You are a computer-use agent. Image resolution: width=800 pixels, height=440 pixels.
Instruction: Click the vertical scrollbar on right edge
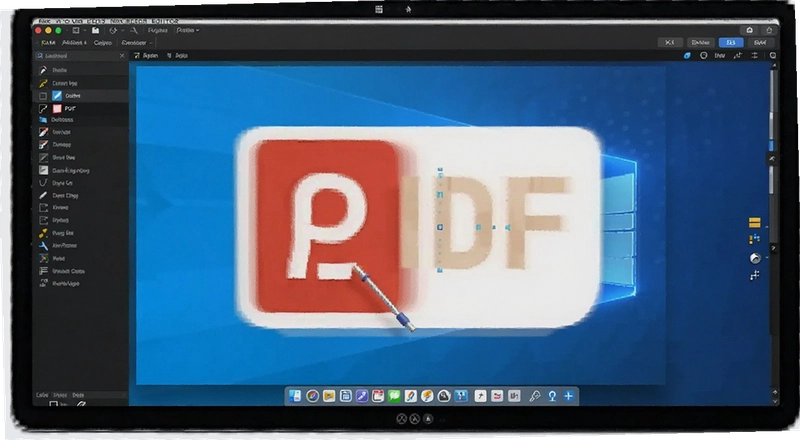[x=774, y=110]
